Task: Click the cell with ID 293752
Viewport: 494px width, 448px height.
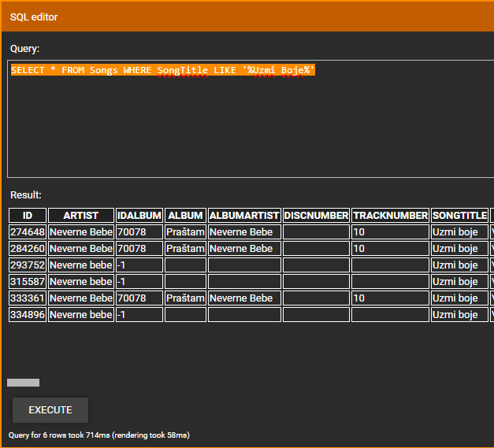Action: click(28, 265)
